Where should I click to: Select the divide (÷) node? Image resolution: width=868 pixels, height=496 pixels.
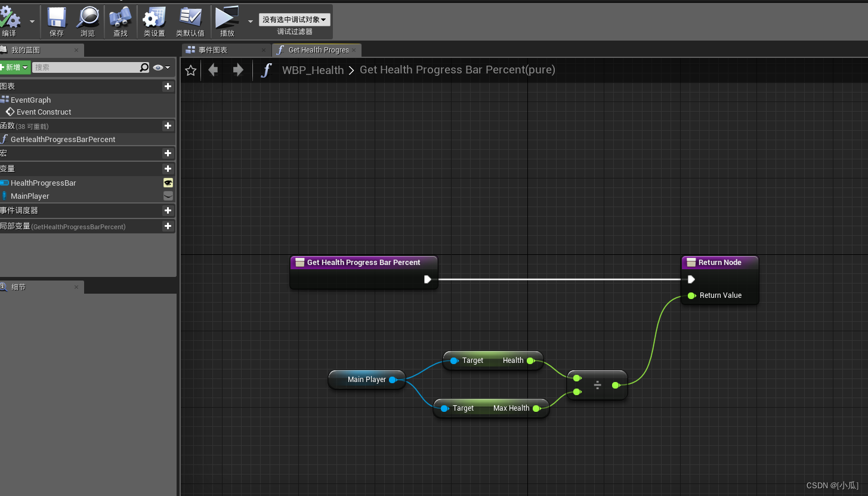[597, 385]
